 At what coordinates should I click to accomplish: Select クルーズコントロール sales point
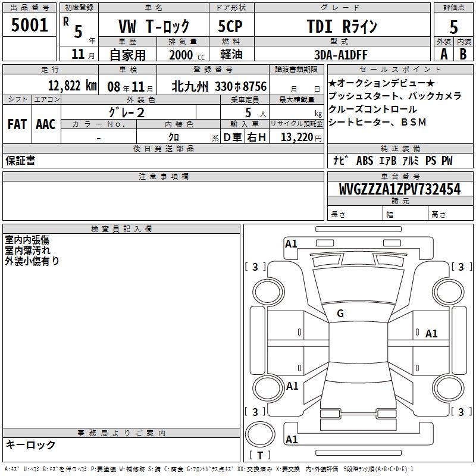[372, 109]
